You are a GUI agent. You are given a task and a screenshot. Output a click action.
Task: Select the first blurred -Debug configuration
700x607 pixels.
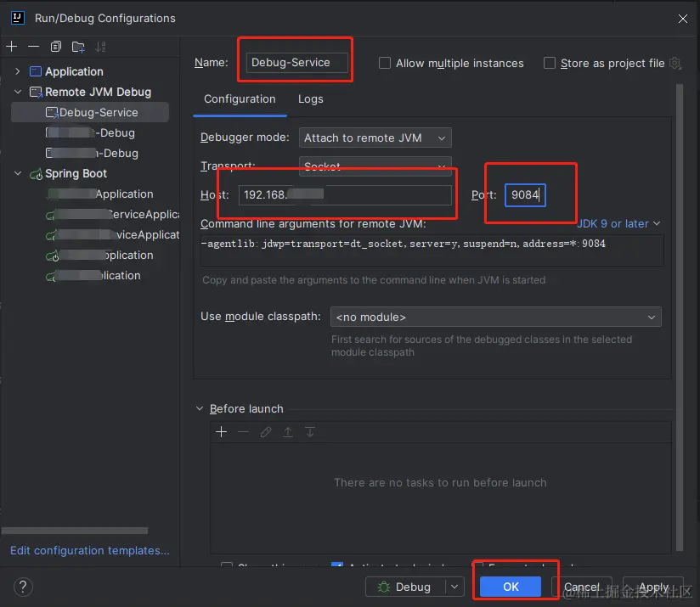point(90,133)
